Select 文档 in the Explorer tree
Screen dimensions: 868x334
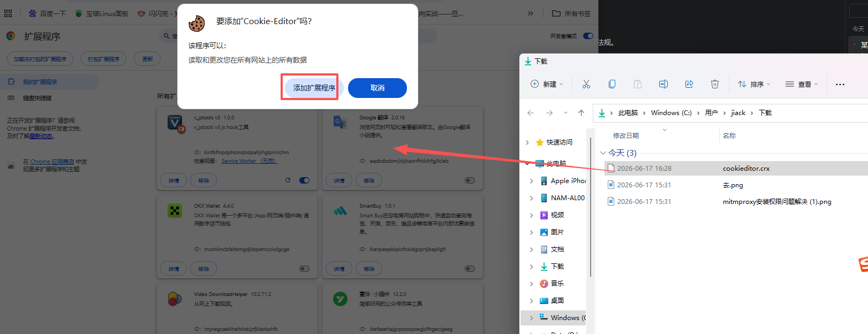[557, 249]
